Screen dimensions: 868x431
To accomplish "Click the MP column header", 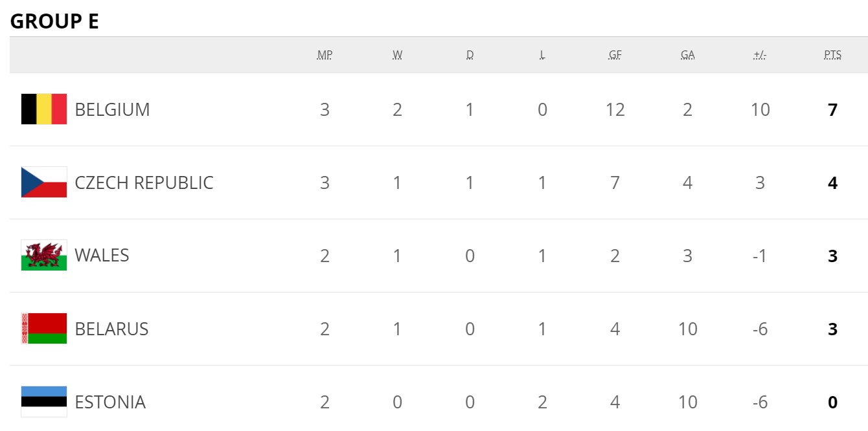I will [325, 55].
